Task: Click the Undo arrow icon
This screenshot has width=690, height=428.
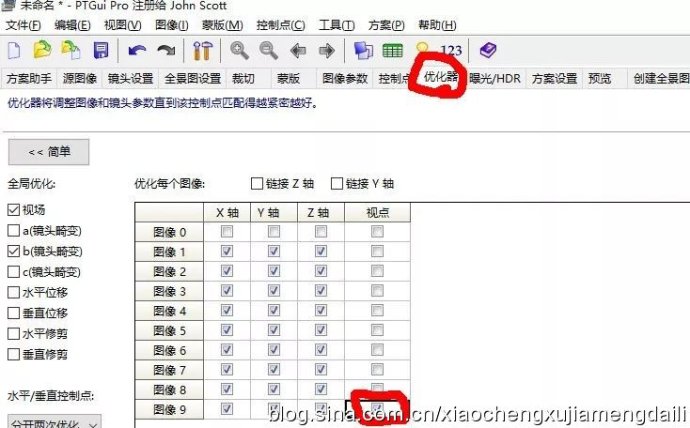Action: pyautogui.click(x=137, y=50)
